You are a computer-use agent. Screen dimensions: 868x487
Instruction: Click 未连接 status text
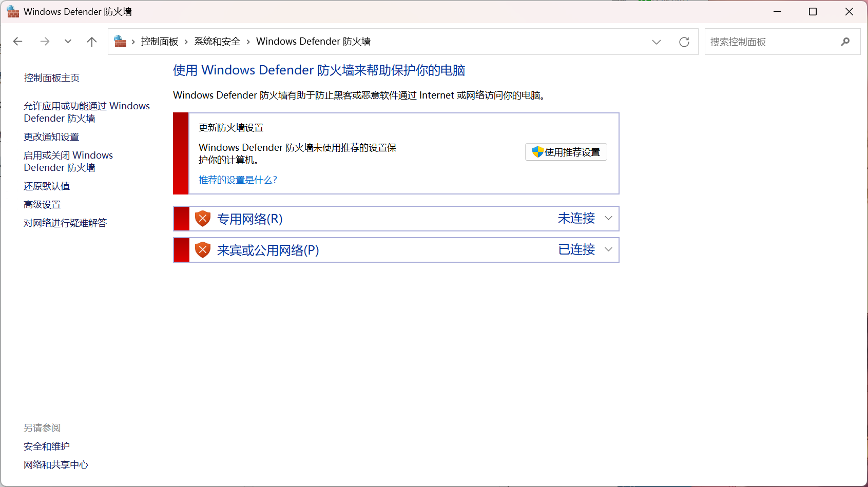click(x=576, y=218)
